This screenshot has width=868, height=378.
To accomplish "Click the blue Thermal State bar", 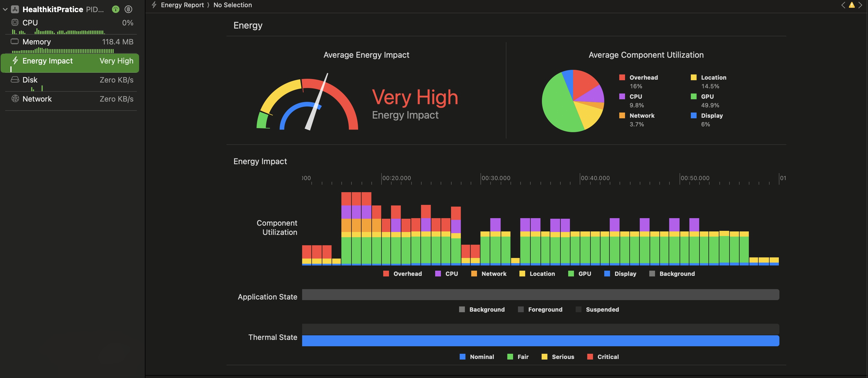I will coord(540,340).
